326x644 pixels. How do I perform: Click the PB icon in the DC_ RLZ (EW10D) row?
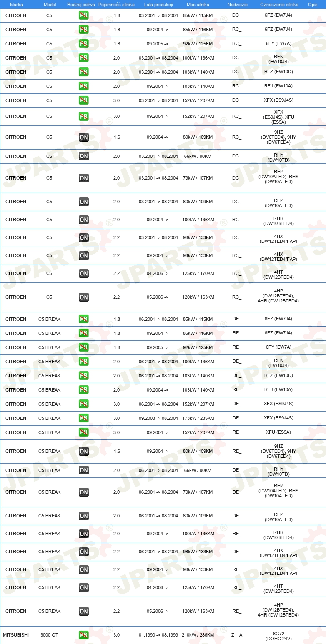click(83, 72)
